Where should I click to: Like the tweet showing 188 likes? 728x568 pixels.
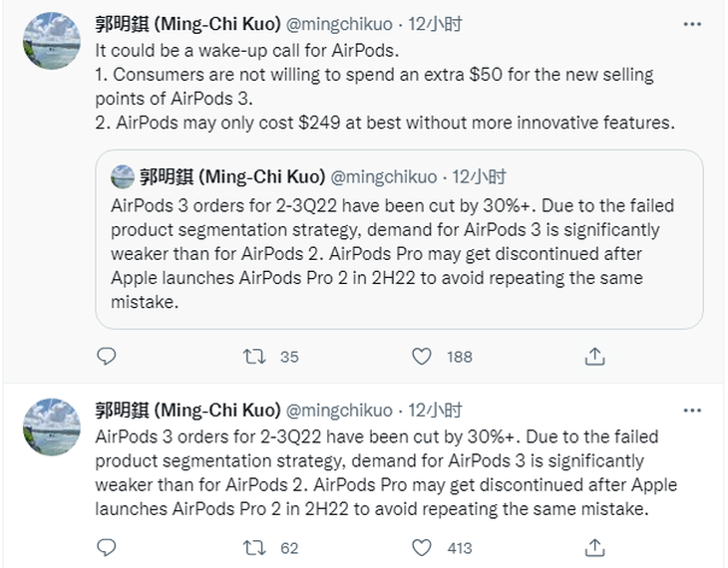(x=422, y=357)
